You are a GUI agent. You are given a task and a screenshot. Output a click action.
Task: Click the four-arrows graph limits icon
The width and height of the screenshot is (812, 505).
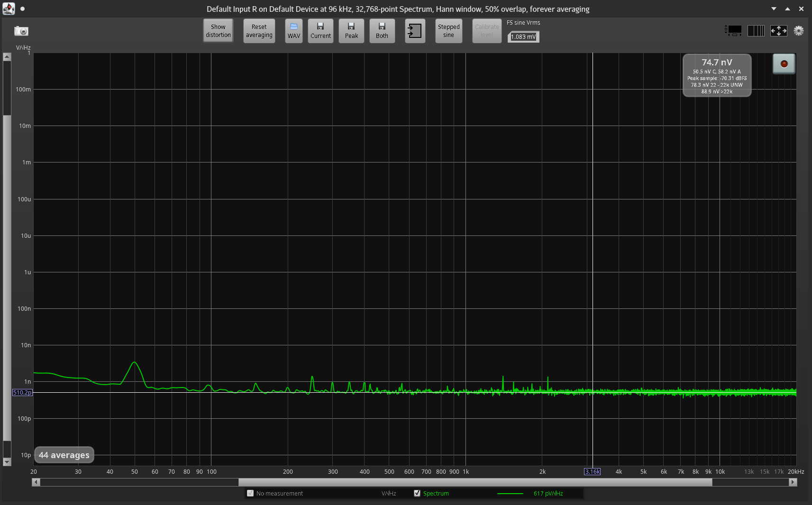point(779,31)
